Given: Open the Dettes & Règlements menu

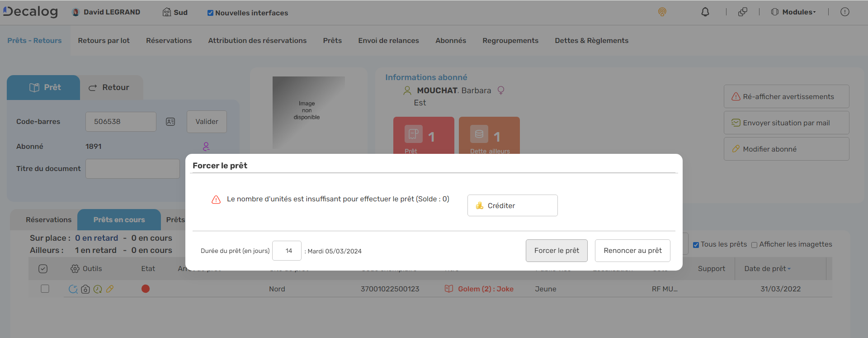Looking at the screenshot, I should [x=591, y=41].
